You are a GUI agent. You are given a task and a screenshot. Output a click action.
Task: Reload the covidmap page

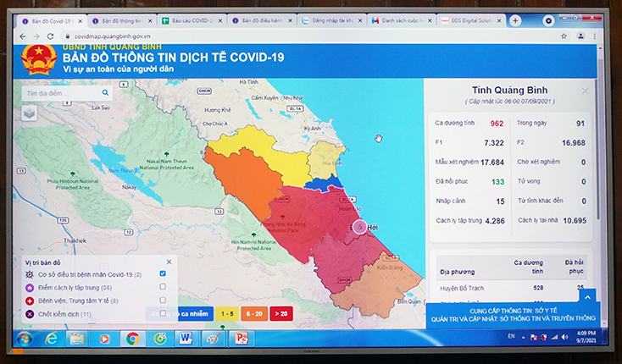(50, 36)
